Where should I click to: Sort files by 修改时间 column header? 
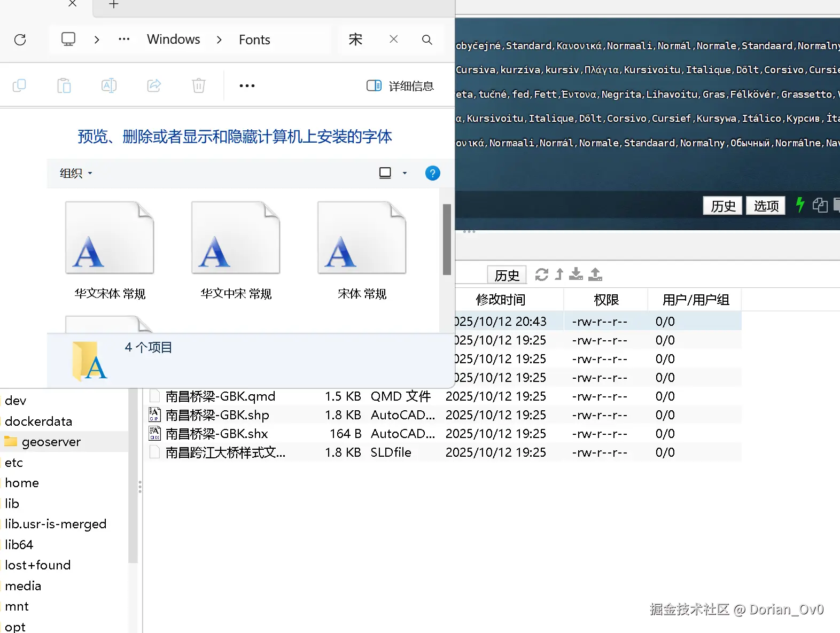click(501, 300)
